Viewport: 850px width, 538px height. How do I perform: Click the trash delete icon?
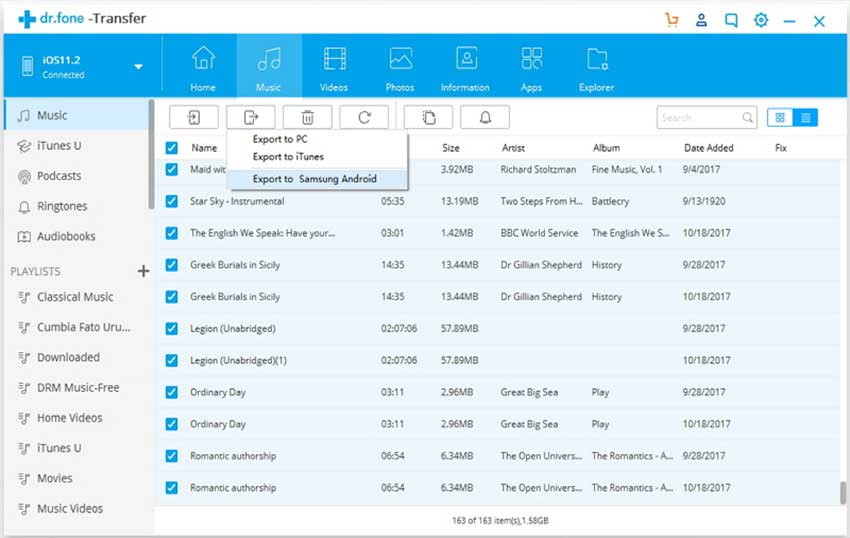(x=307, y=117)
